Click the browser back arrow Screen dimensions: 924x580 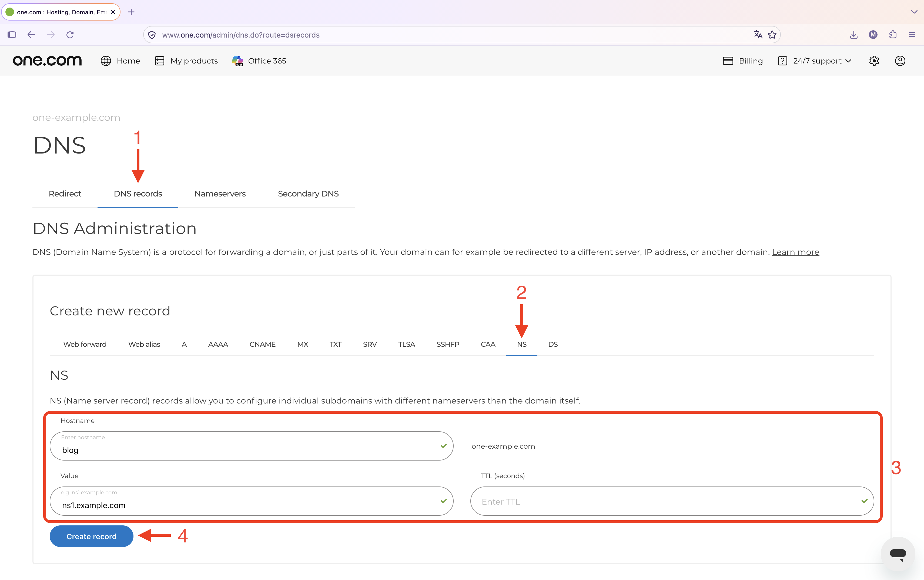(31, 35)
